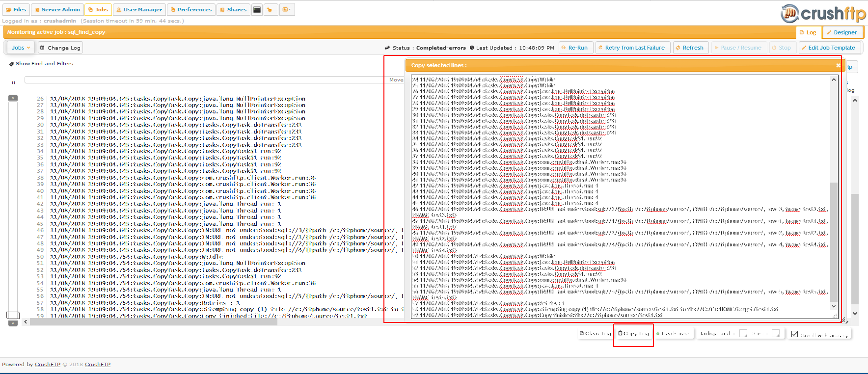
Task: Click the Copy selected lines title text
Action: (439, 65)
